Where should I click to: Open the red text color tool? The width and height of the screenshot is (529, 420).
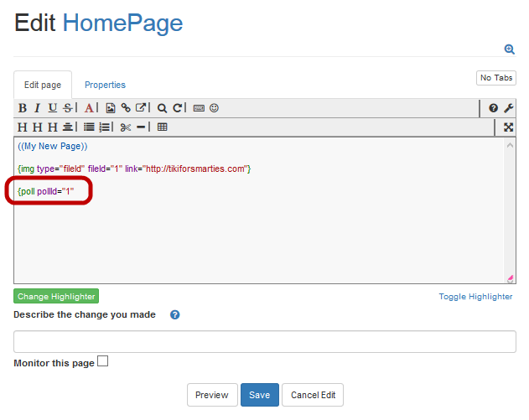tap(89, 108)
